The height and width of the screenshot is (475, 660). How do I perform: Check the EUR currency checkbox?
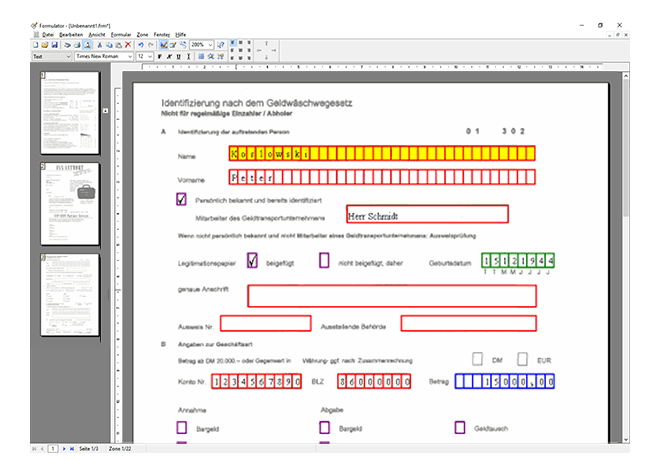522,359
